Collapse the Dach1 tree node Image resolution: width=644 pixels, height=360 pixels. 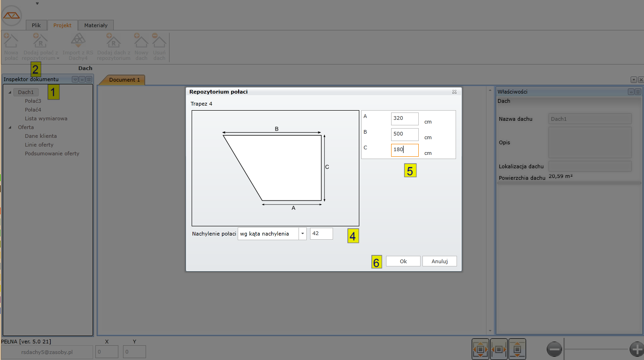(x=10, y=92)
